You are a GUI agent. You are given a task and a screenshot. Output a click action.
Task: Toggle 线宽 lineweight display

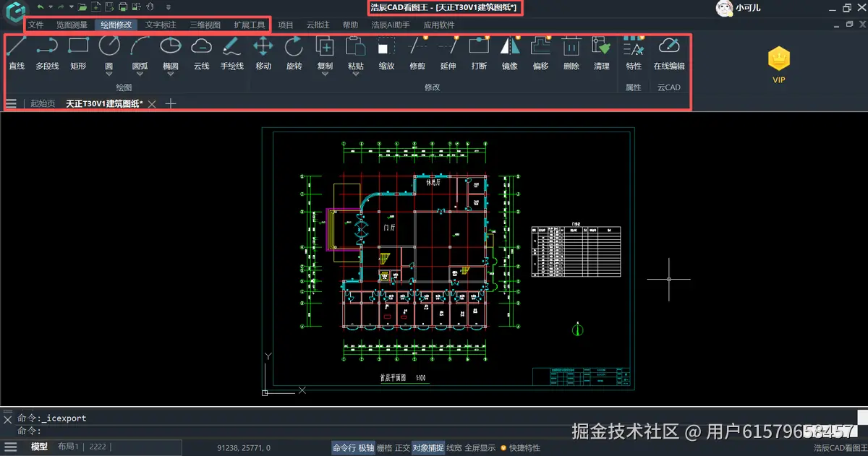(454, 448)
